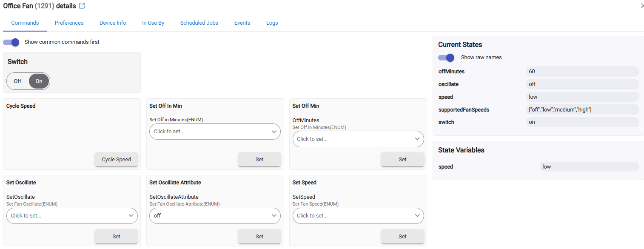View the Events tab
The height and width of the screenshot is (249, 644).
click(x=242, y=23)
